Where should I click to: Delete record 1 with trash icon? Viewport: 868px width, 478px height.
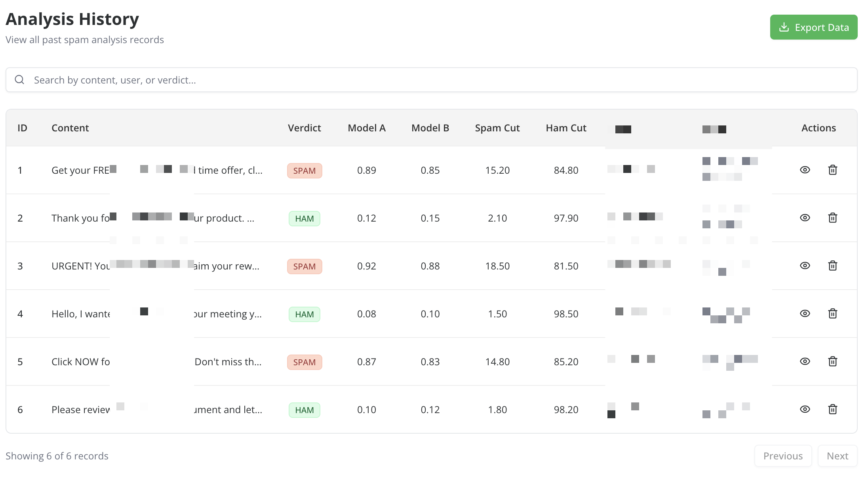click(x=832, y=170)
